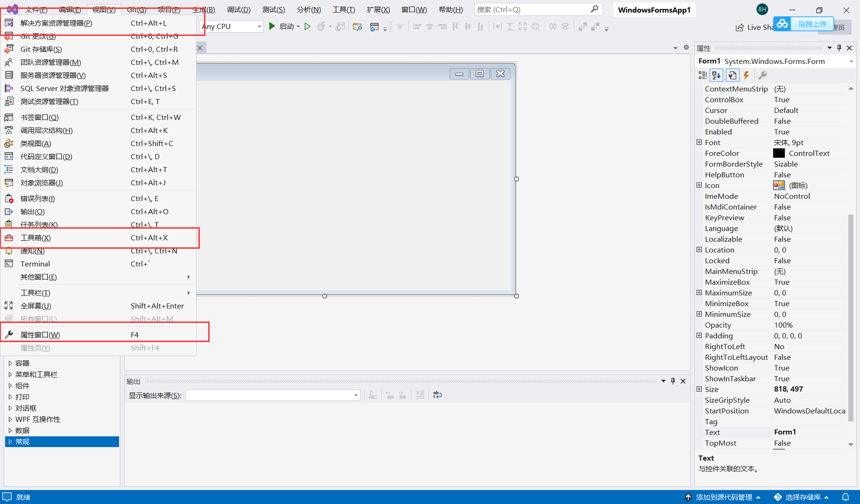Show the Events lightning bolt tab in Properties
The width and height of the screenshot is (860, 504).
747,75
